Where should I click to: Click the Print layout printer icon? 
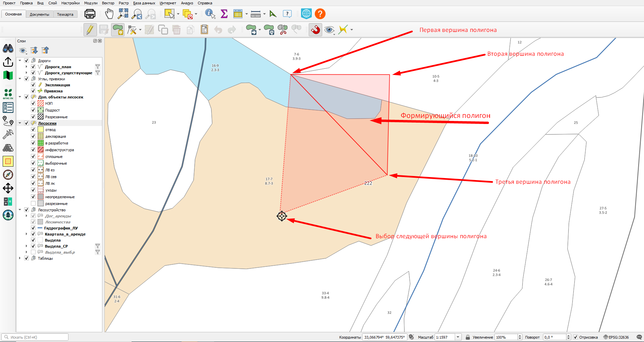click(90, 14)
